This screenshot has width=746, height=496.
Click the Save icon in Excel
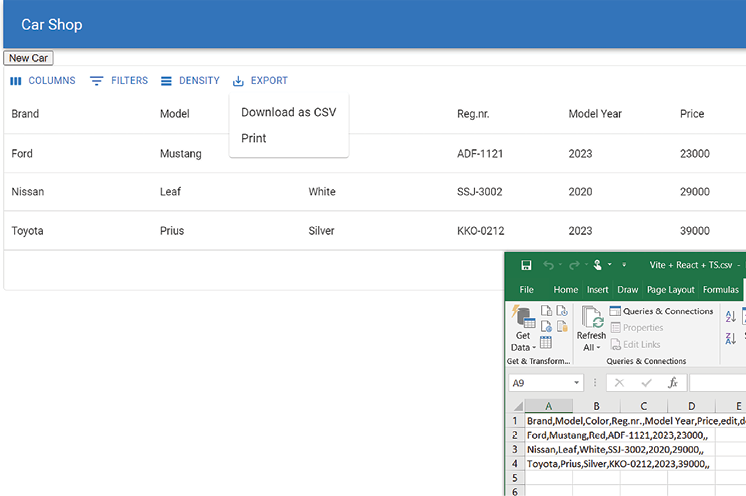coord(526,265)
